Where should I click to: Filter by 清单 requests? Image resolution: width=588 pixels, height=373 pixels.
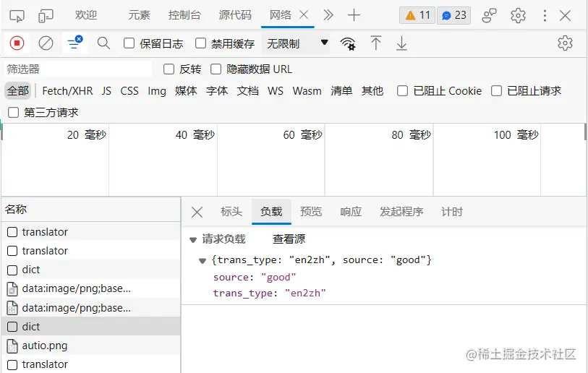point(341,91)
